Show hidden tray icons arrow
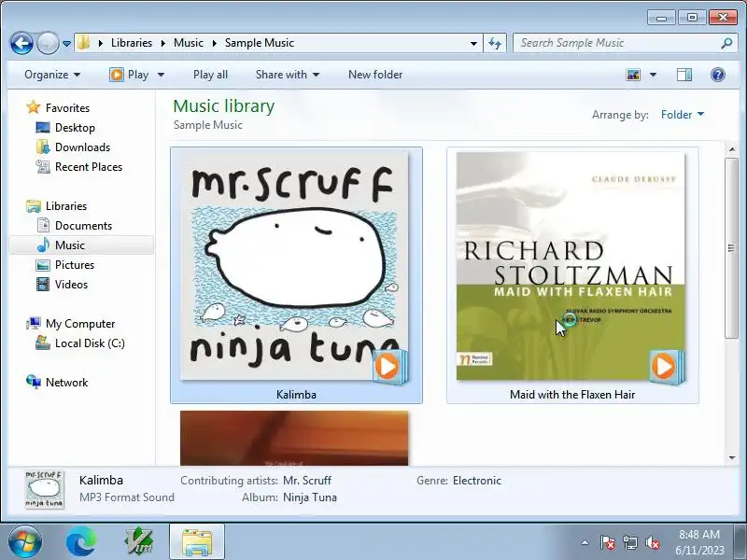Viewport: 747px width, 560px height. pyautogui.click(x=585, y=542)
